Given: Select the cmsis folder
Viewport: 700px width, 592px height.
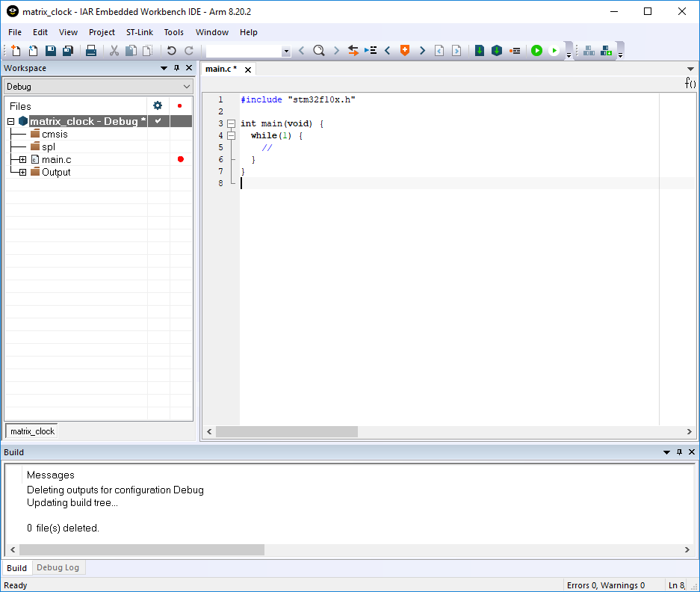Looking at the screenshot, I should click(x=49, y=134).
